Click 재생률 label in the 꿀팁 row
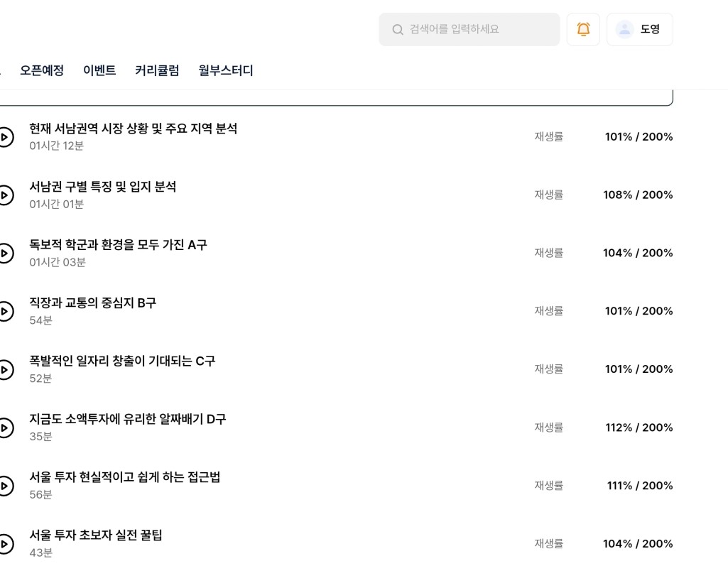This screenshot has height=588, width=728. pyautogui.click(x=549, y=543)
